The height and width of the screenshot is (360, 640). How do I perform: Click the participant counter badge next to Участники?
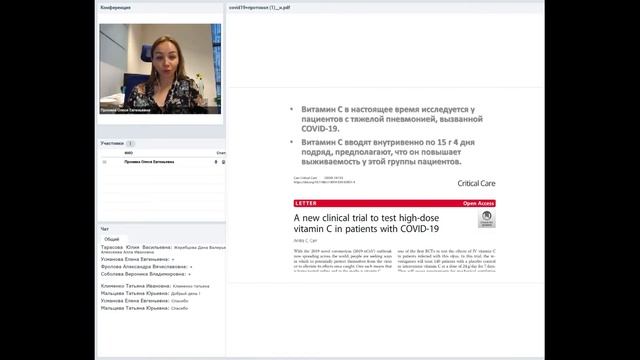click(x=130, y=143)
